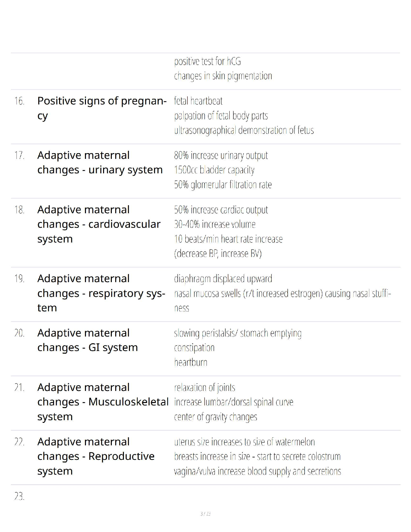The height and width of the screenshot is (532, 411).
Task: Click "(decrease BP, increase BV)" note
Action: point(218,254)
